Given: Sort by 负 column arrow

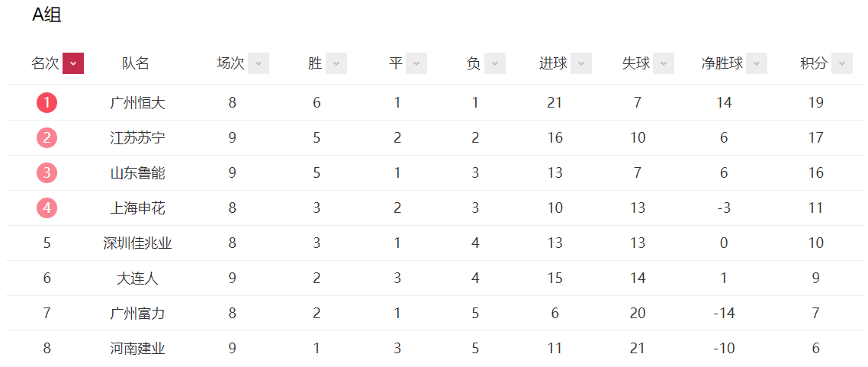Looking at the screenshot, I should point(495,63).
